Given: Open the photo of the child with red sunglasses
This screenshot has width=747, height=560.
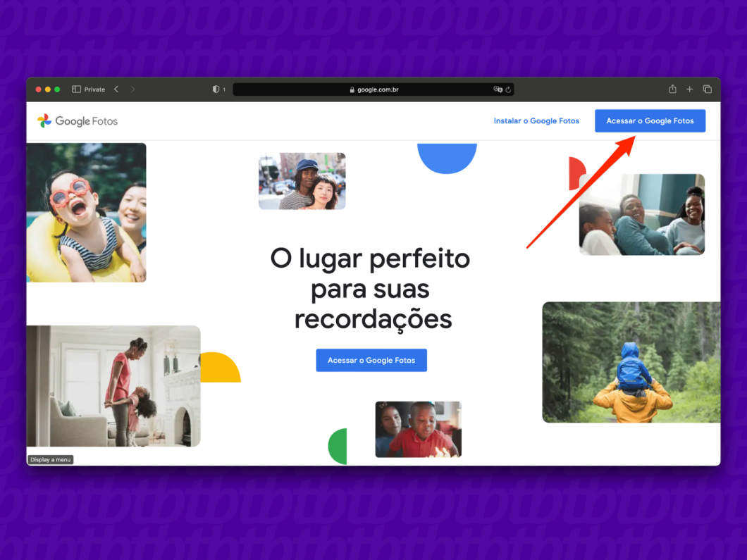Looking at the screenshot, I should point(86,212).
